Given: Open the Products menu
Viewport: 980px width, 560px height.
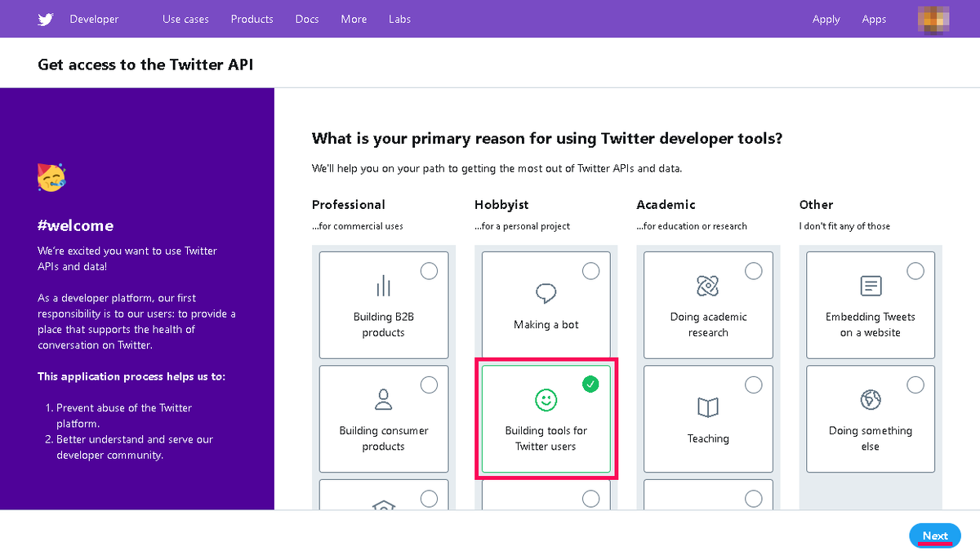Looking at the screenshot, I should (x=252, y=19).
